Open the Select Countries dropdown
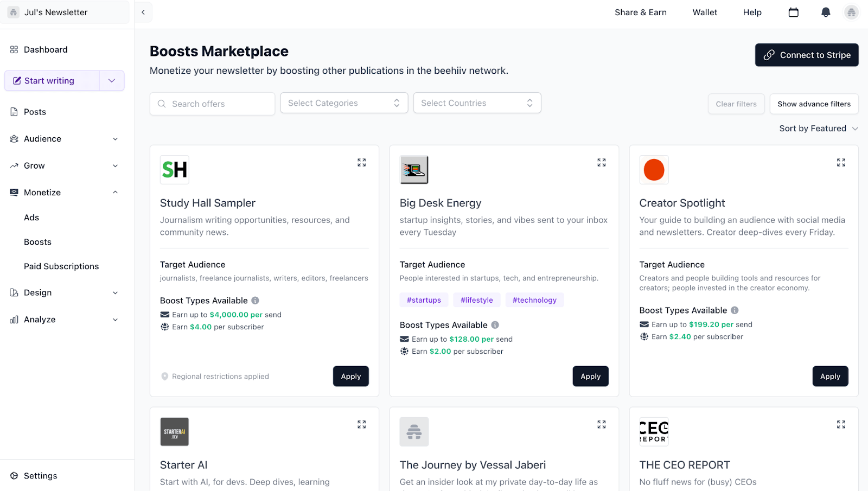Viewport: 868px width, 491px height. (477, 103)
